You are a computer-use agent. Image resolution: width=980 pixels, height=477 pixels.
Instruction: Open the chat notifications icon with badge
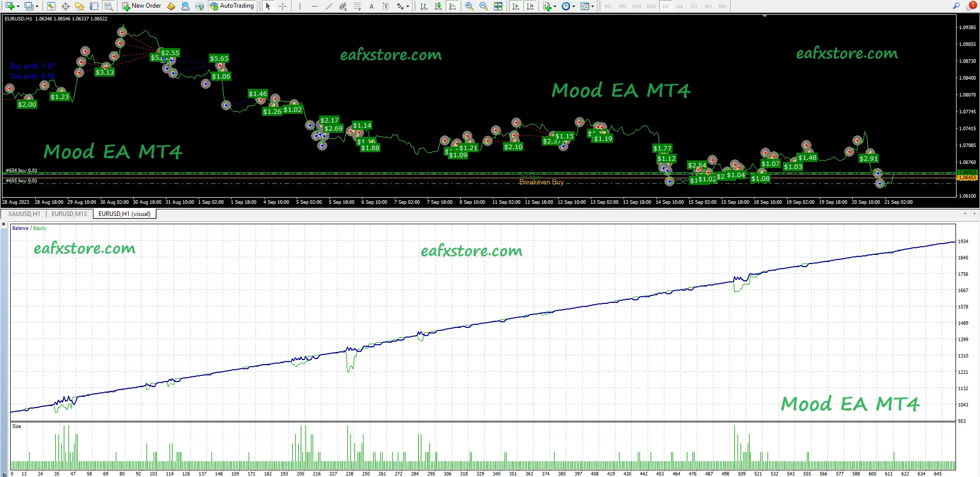971,6
